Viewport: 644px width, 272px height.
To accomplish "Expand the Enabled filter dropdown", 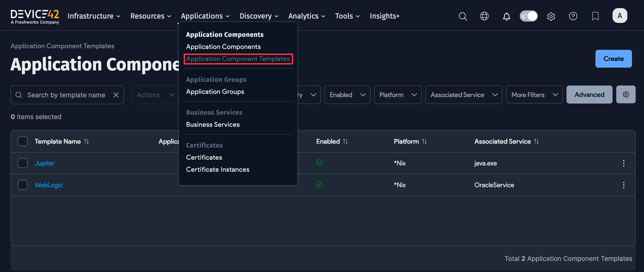I will pyautogui.click(x=347, y=95).
